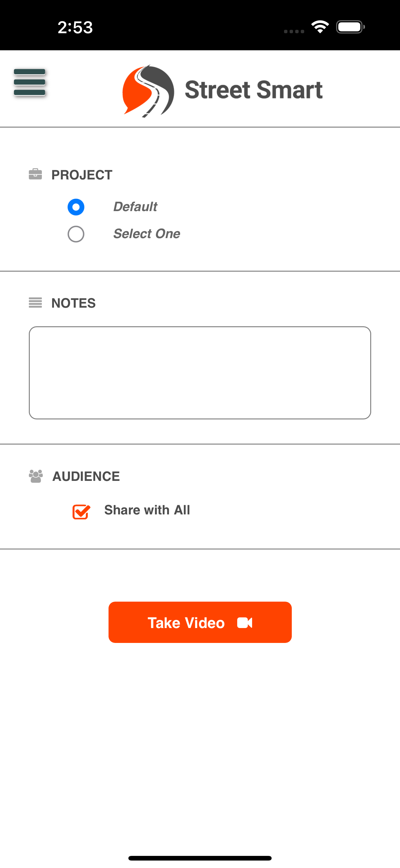Image resolution: width=400 pixels, height=868 pixels.
Task: Tap the Wi-Fi status icon
Action: point(320,27)
